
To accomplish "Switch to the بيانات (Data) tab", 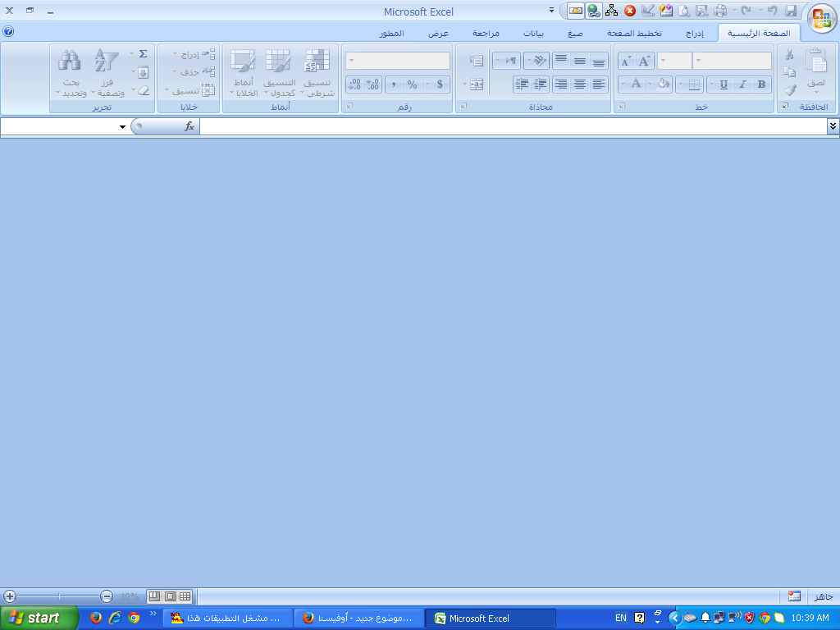I will pos(533,33).
